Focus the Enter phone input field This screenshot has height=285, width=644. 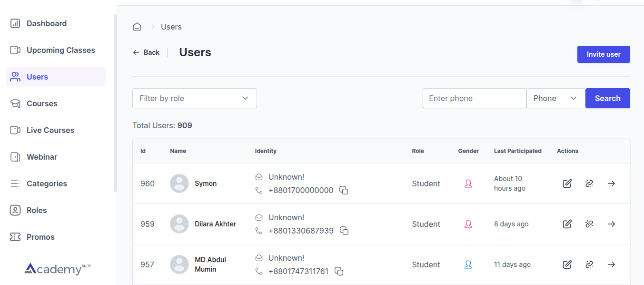474,98
